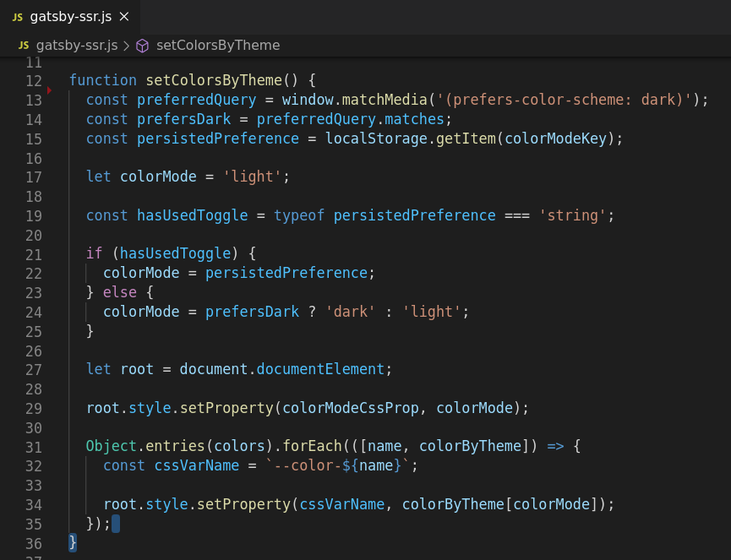Click matchMedia method call
Image resolution: width=731 pixels, height=560 pixels.
(x=385, y=100)
